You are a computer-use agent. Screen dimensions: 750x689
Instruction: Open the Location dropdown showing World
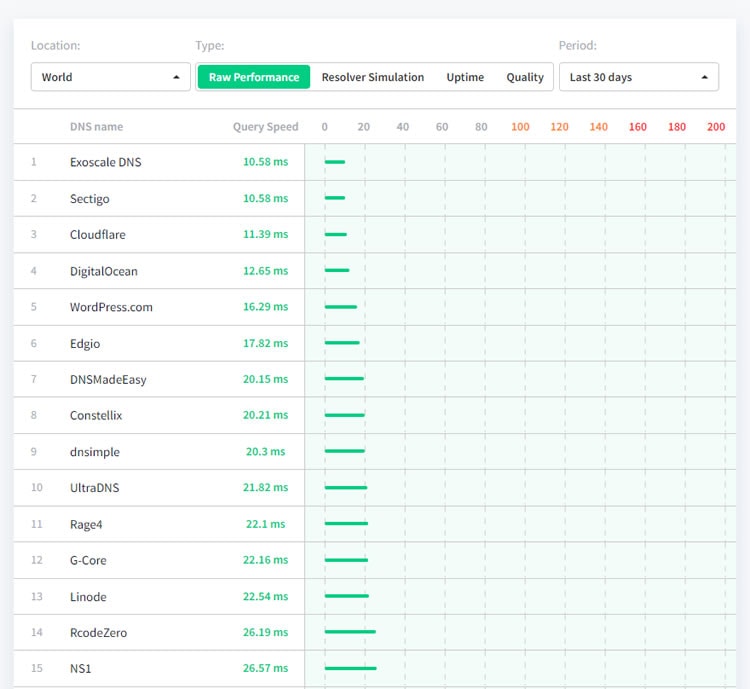coord(110,77)
